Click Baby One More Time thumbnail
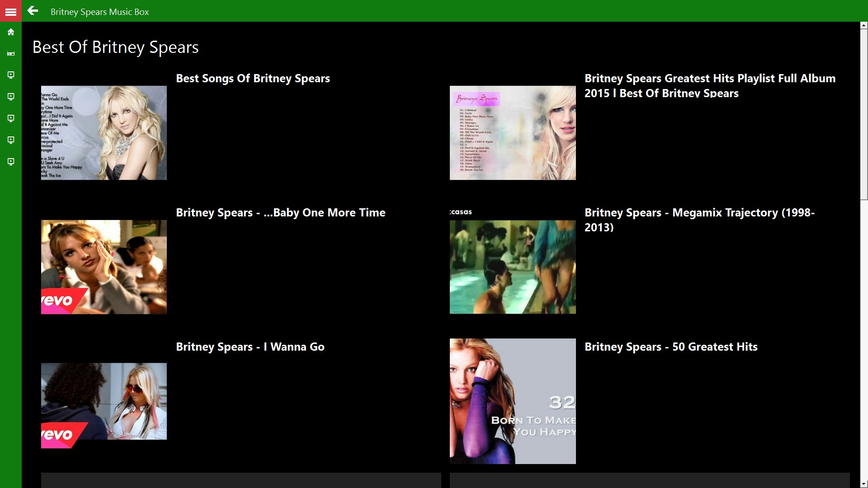Screen dimensions: 868x488 click(104, 267)
